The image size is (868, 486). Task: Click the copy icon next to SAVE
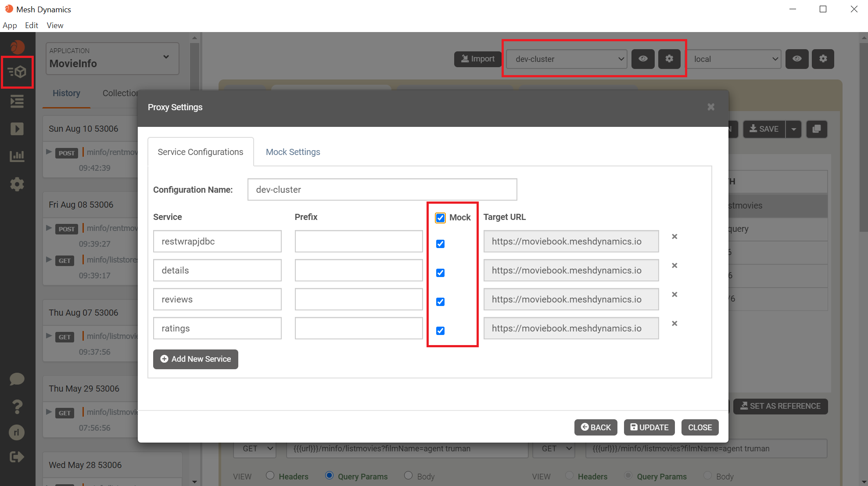click(x=817, y=129)
